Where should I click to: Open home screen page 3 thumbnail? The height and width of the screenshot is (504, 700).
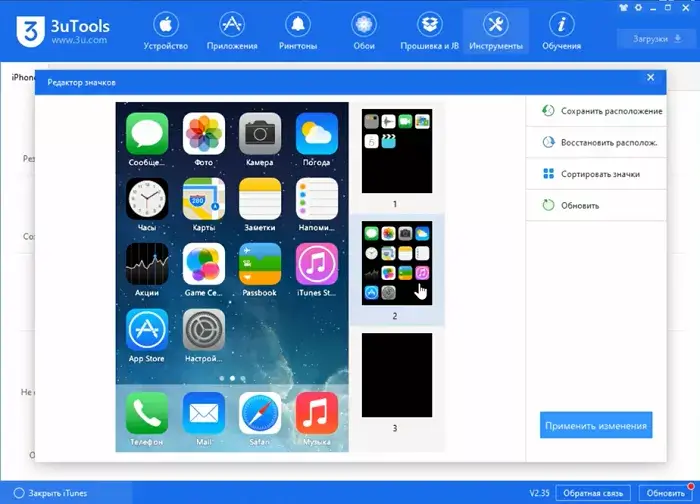pyautogui.click(x=397, y=375)
